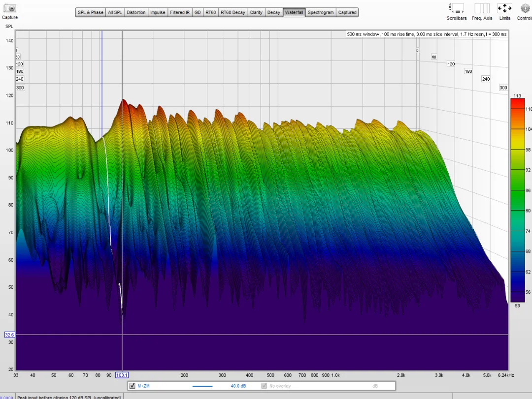The height and width of the screenshot is (399, 532).
Task: Click the 103.1 frequency cursor readout
Action: pos(122,375)
